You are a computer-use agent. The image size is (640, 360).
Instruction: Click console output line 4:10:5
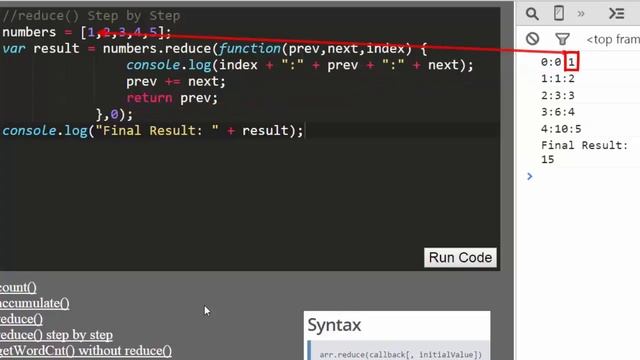point(561,129)
